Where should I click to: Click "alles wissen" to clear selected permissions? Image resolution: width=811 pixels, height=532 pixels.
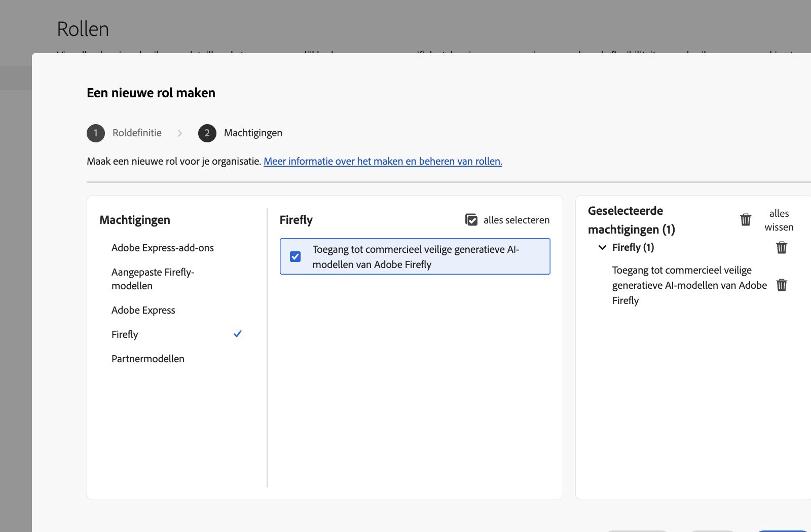click(779, 220)
